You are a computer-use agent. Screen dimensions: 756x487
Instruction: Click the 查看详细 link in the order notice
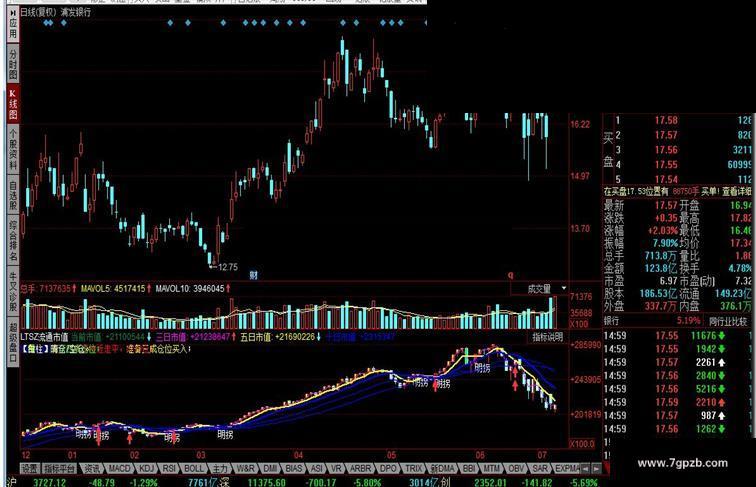[737, 191]
